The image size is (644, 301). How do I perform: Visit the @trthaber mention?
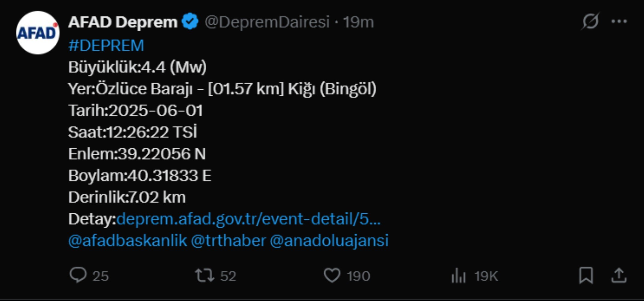(x=228, y=240)
